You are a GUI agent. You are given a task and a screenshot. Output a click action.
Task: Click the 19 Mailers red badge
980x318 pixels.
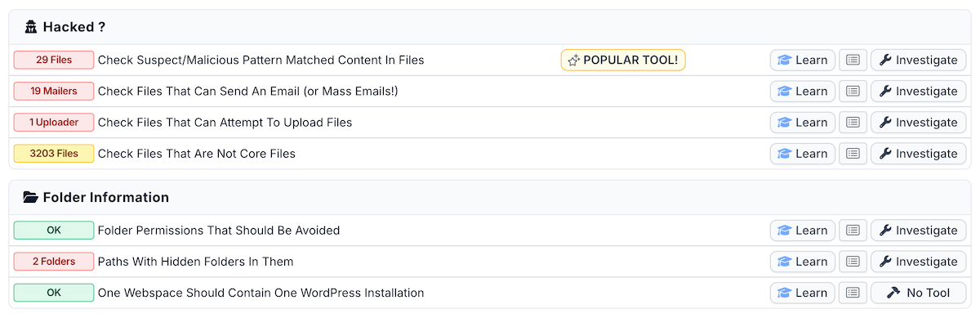pyautogui.click(x=54, y=91)
